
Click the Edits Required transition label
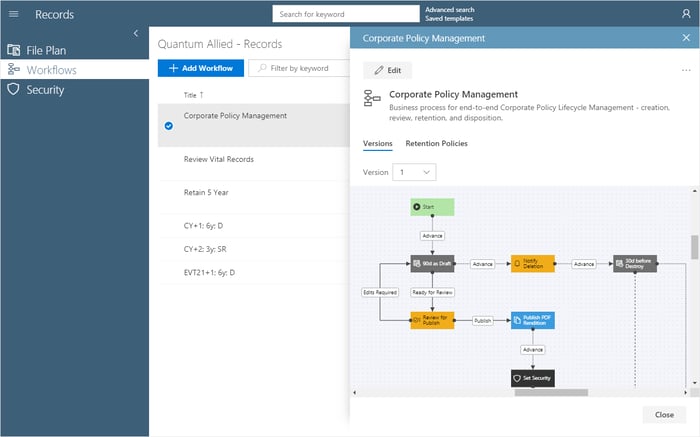click(x=380, y=292)
